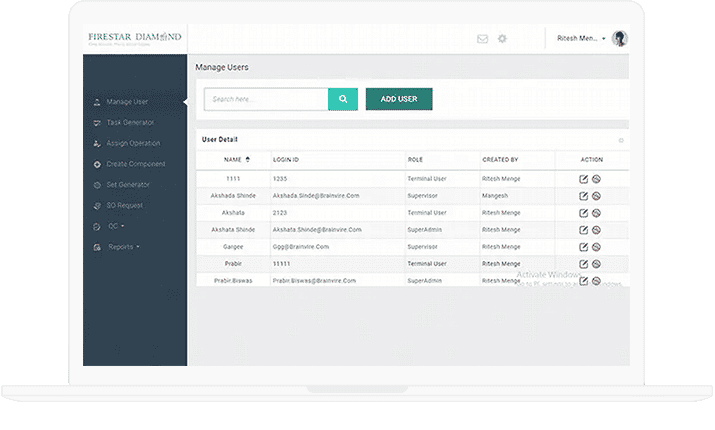Edit the user 1111 row

[x=584, y=179]
